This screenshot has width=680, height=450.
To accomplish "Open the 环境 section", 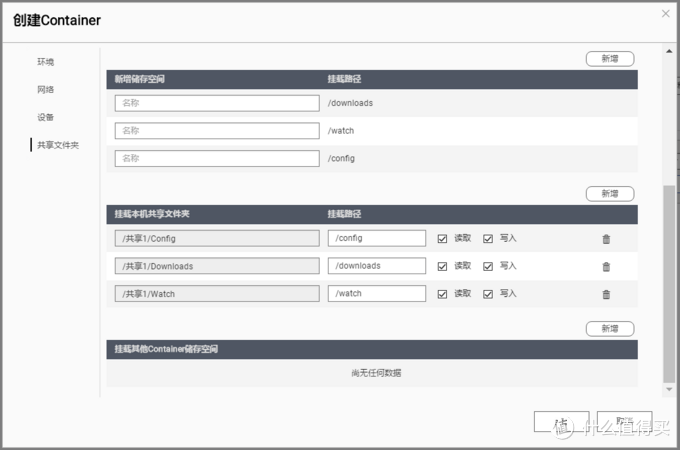I will point(46,62).
